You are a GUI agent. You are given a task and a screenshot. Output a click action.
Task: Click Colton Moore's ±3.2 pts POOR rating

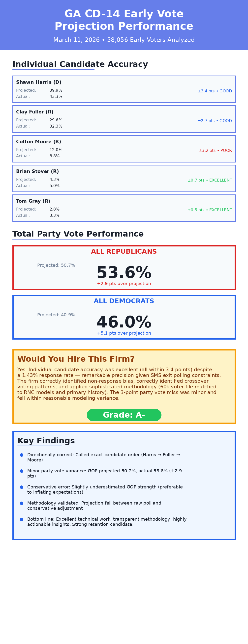coord(215,151)
